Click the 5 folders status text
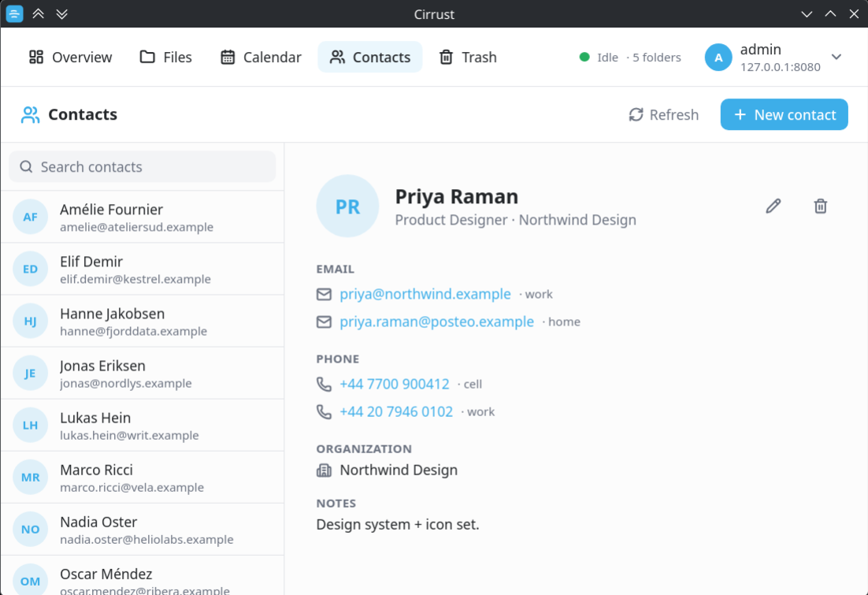Viewport: 868px width, 595px height. [657, 58]
